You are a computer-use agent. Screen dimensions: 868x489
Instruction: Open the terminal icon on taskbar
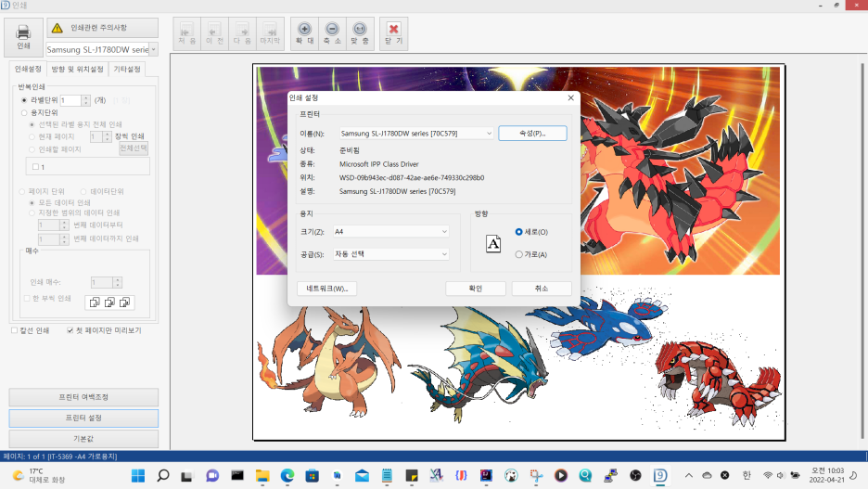coord(237,475)
